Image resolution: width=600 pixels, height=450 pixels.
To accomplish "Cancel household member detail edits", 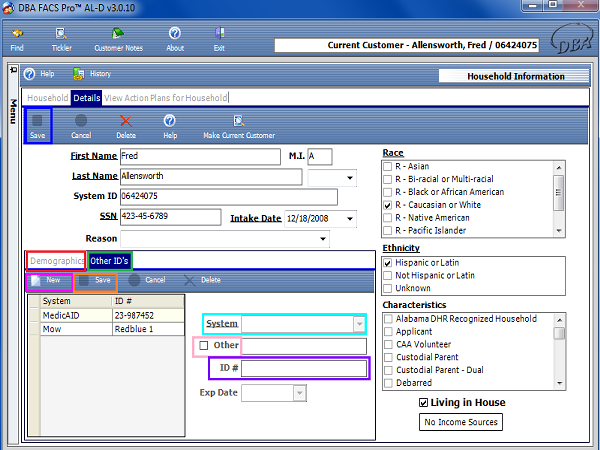I will pos(81,127).
